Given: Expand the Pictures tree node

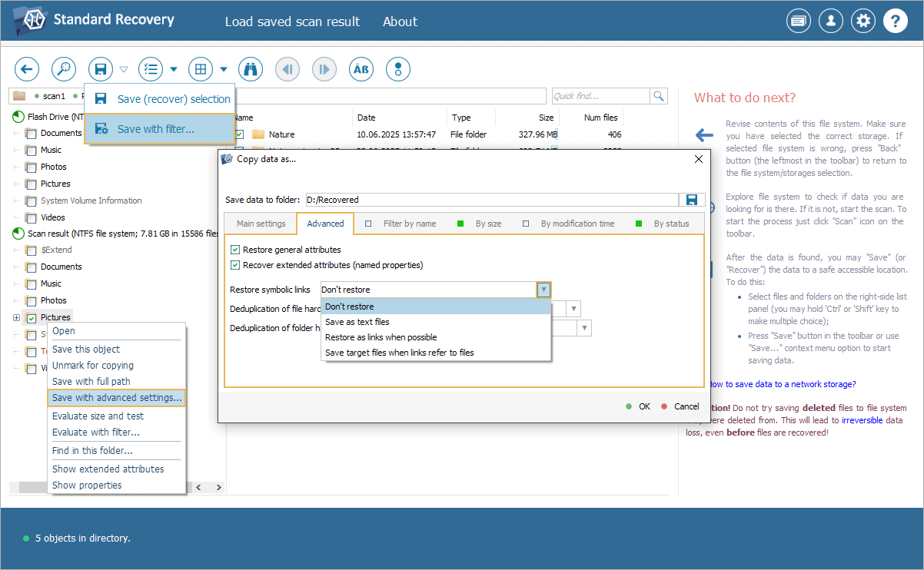Looking at the screenshot, I should click(16, 317).
